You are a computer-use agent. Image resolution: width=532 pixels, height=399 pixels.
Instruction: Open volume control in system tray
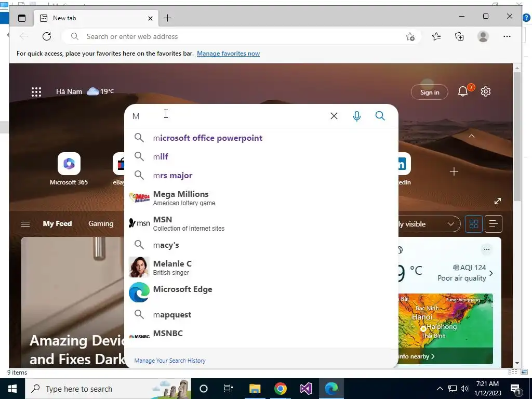465,389
